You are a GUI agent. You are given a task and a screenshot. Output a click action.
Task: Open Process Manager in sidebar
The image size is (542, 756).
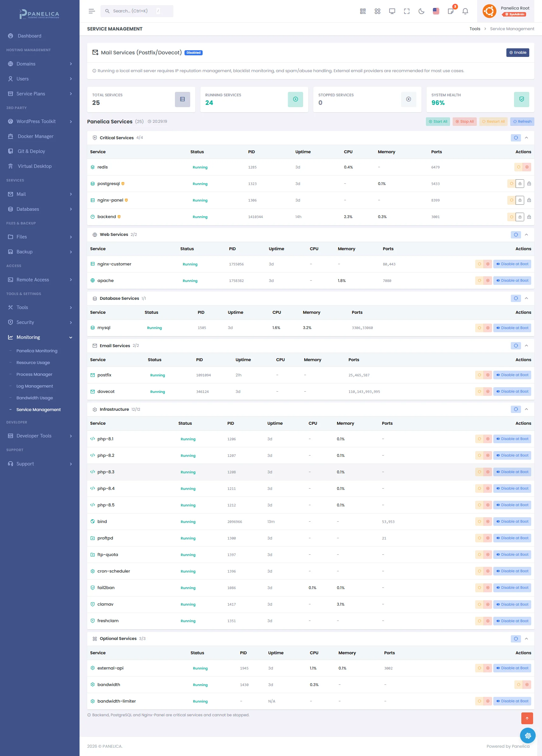click(34, 374)
